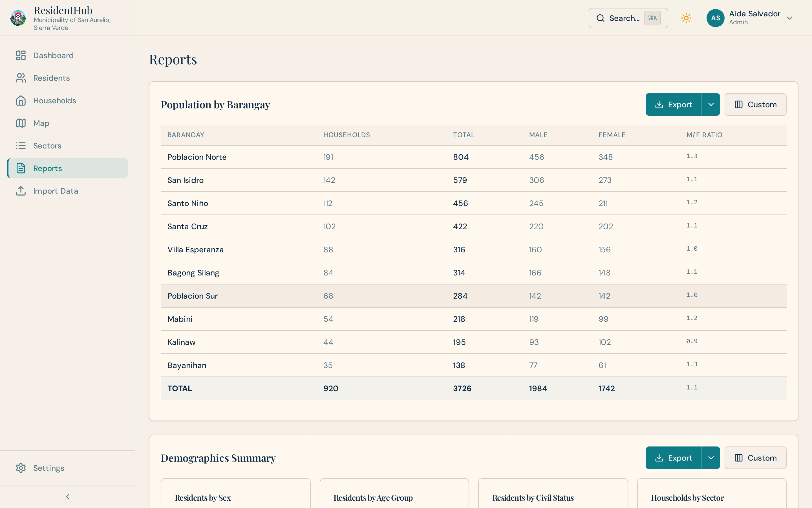
Task: Export the Population by Barangay report
Action: [x=673, y=104]
